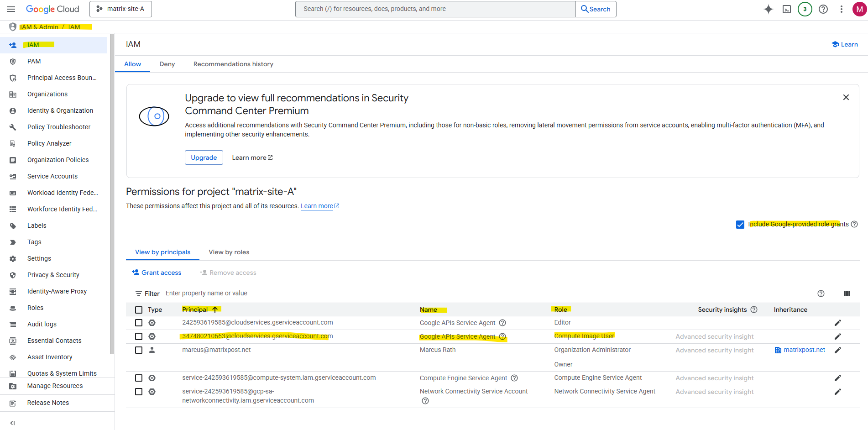
Task: Switch to View by roles tab
Action: coord(229,252)
